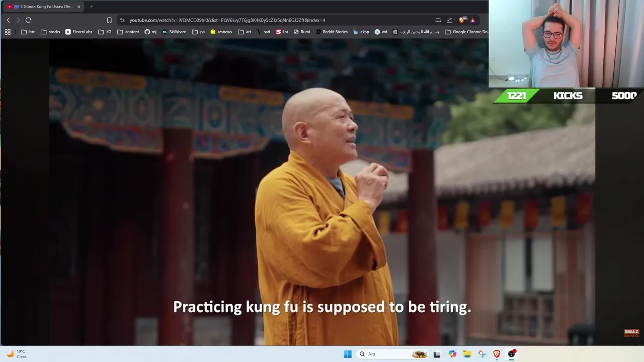Screen dimensions: 644x362
Task: Open Snipping Tool from the taskbar
Action: pyautogui.click(x=482, y=354)
